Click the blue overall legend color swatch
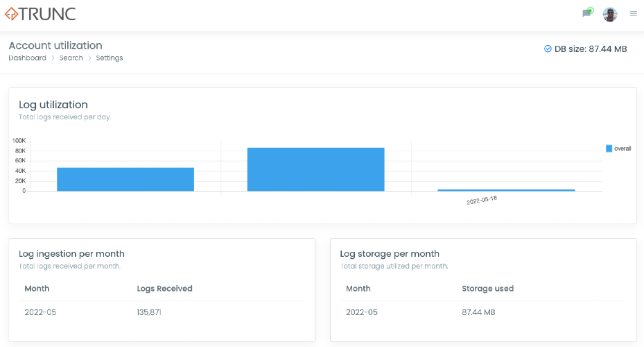The height and width of the screenshot is (347, 644). 609,149
